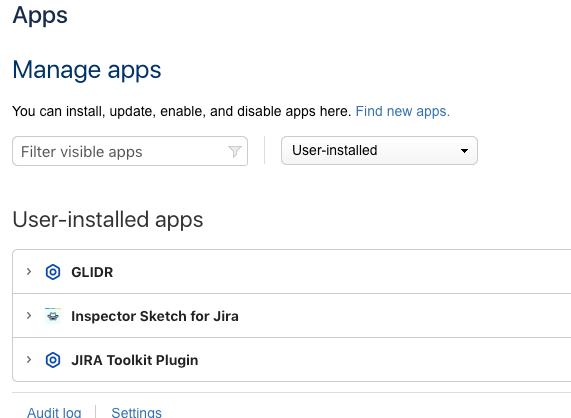The width and height of the screenshot is (571, 418).
Task: Expand the JIRA Toolkit Plugin row
Action: pyautogui.click(x=29, y=360)
